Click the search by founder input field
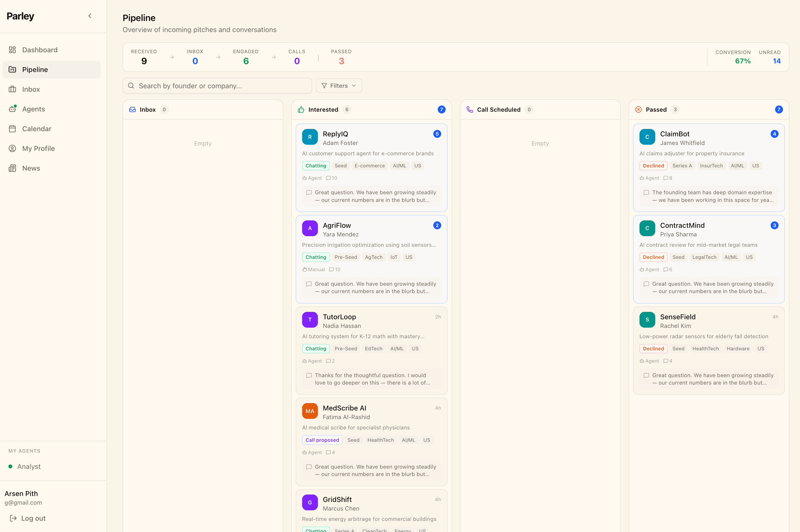The image size is (800, 532). point(217,86)
